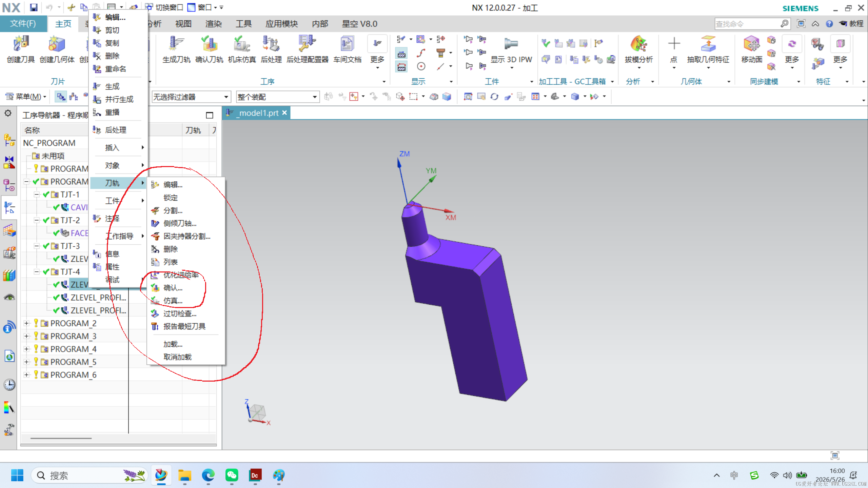Image resolution: width=868 pixels, height=488 pixels.
Task: Click the Create Tool (创建刀具) icon
Action: click(x=21, y=44)
